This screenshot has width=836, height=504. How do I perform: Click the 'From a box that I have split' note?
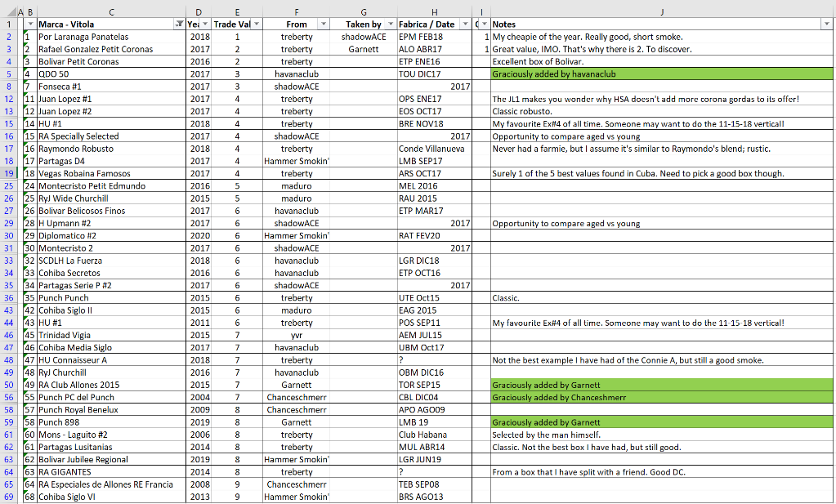pyautogui.click(x=662, y=471)
